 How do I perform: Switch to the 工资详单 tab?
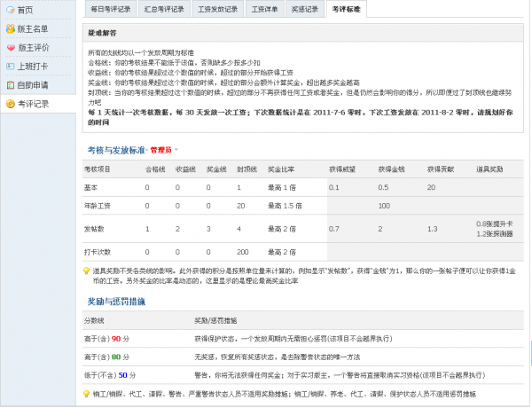coord(263,10)
